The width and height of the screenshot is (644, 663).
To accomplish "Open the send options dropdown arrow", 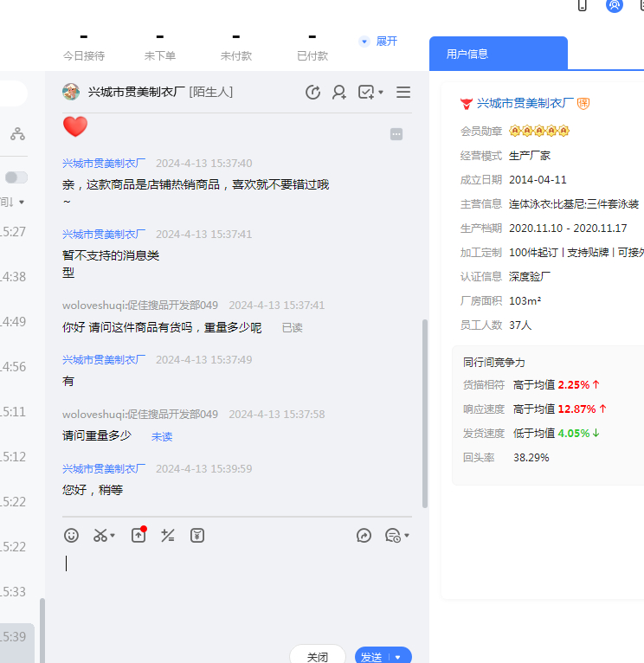I will click(398, 657).
